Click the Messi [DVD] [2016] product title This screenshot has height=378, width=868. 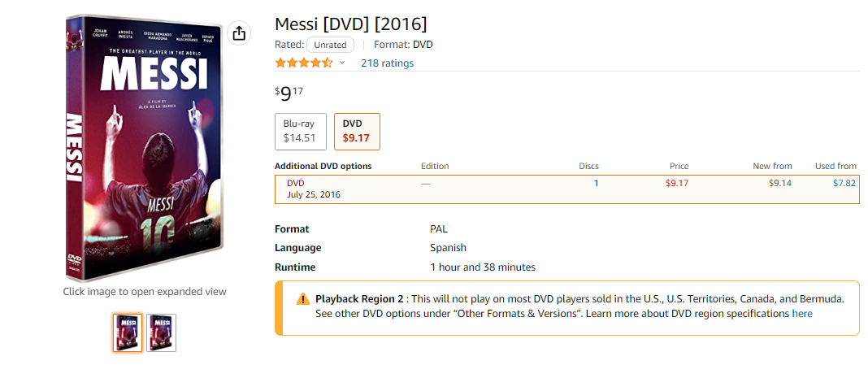click(350, 24)
